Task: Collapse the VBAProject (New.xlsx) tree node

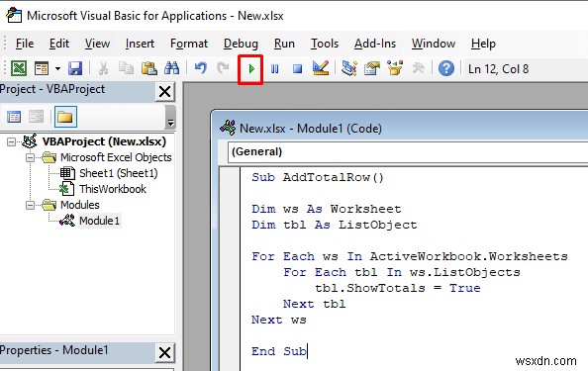Action: click(x=11, y=142)
